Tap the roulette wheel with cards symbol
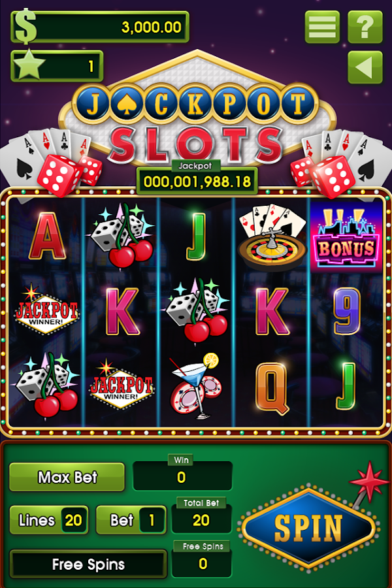This screenshot has height=588, width=392. coord(272,237)
